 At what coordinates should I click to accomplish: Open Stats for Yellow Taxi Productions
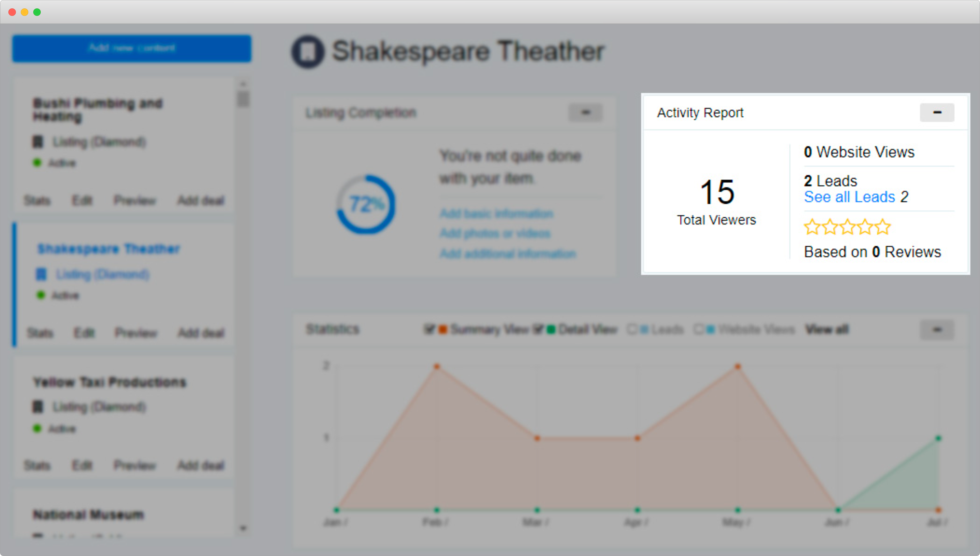[37, 466]
